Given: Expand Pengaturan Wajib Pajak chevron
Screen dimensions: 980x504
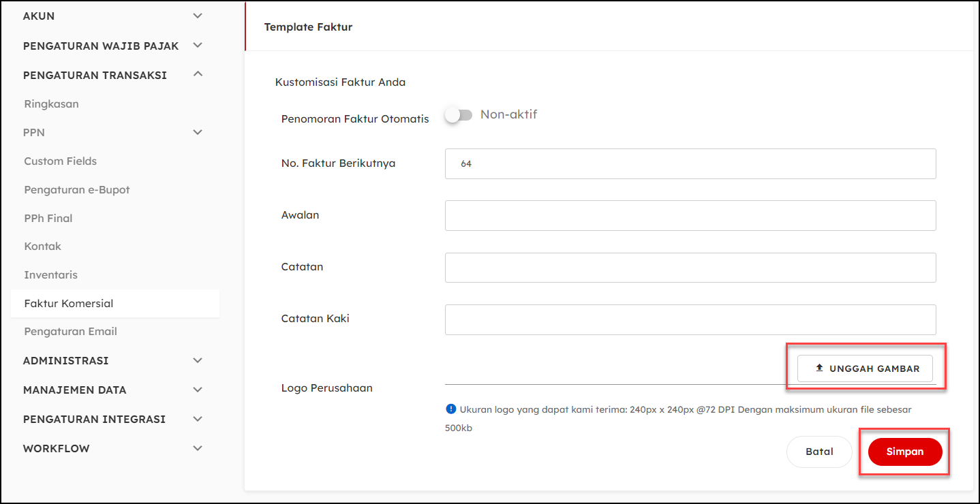Looking at the screenshot, I should tap(198, 46).
